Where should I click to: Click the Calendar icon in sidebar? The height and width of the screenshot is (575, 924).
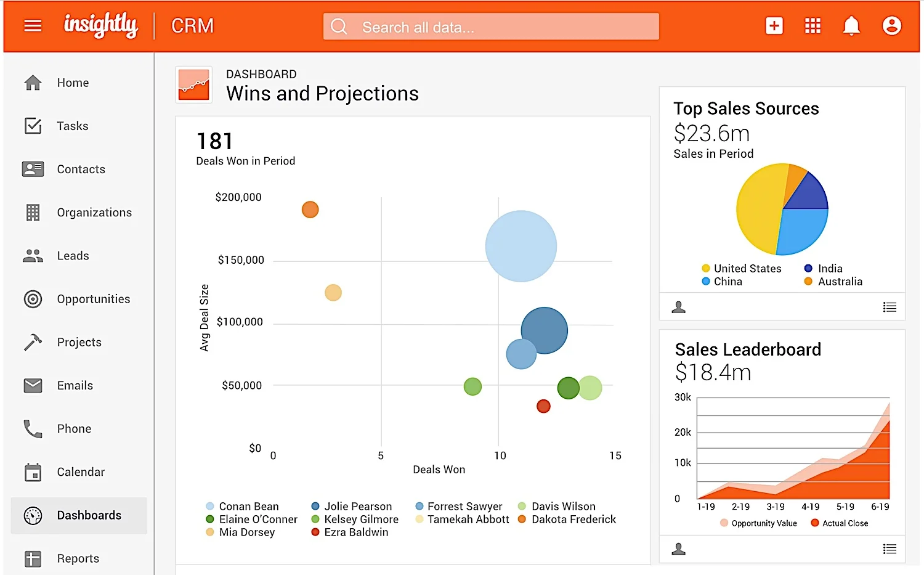(x=33, y=472)
